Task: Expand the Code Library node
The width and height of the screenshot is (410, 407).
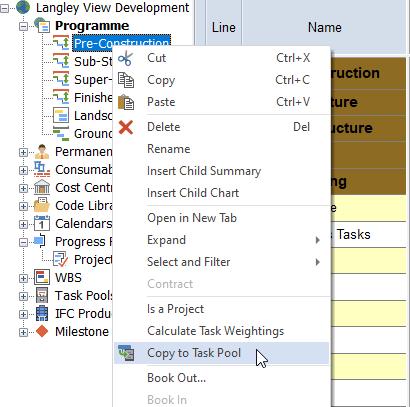Action: pos(23,206)
